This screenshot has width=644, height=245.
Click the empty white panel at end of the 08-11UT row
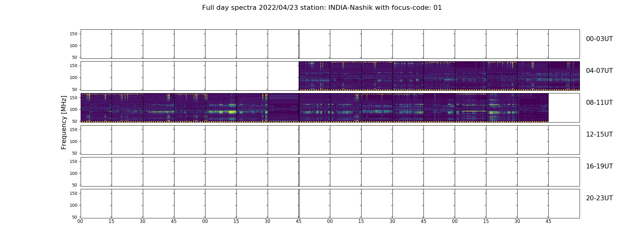pyautogui.click(x=564, y=108)
